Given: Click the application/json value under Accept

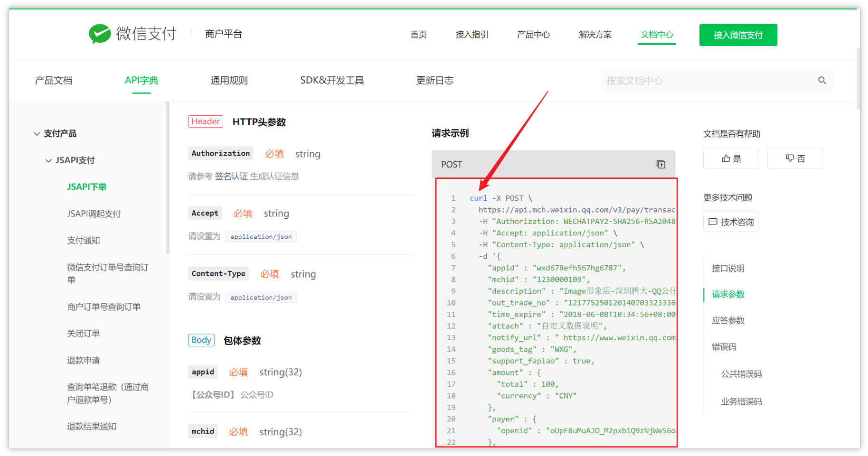Looking at the screenshot, I should pyautogui.click(x=261, y=236).
